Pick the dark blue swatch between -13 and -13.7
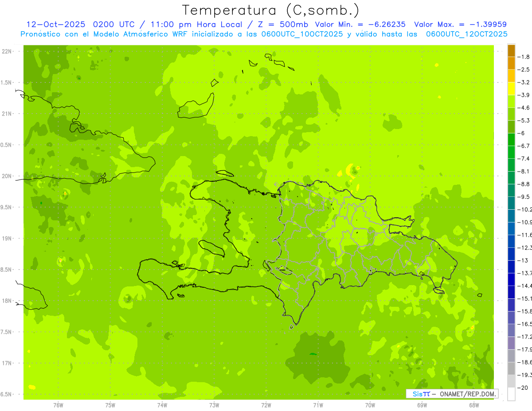This screenshot has width=532, height=411. pyautogui.click(x=511, y=266)
